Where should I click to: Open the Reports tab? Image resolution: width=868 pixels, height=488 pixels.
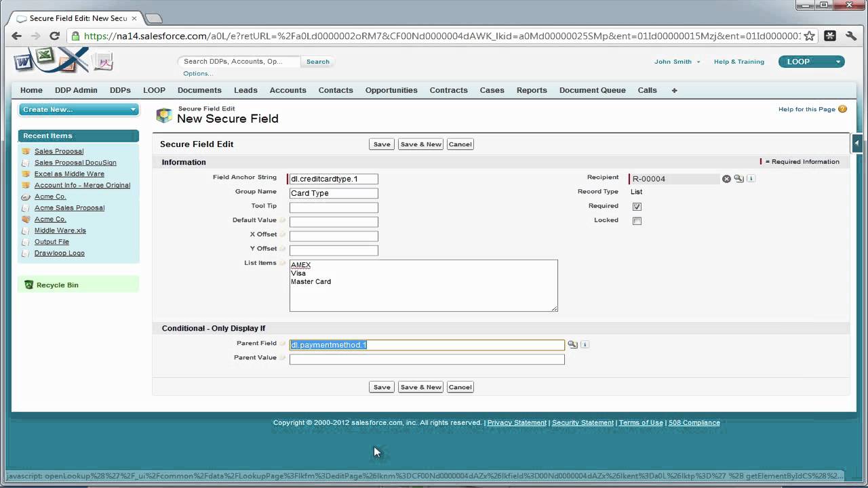[x=532, y=90]
